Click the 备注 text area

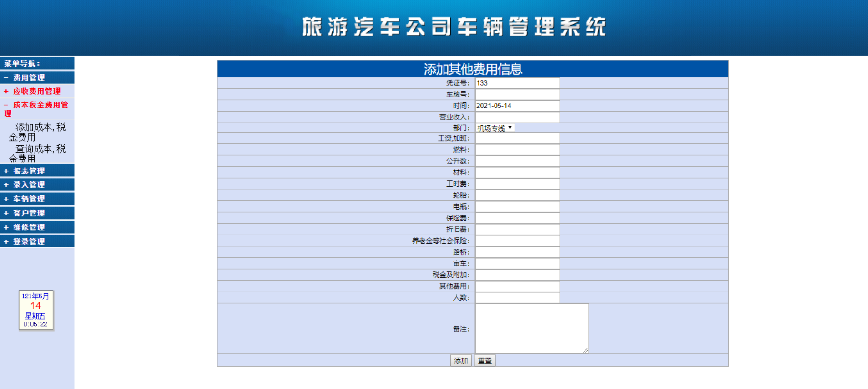(532, 328)
